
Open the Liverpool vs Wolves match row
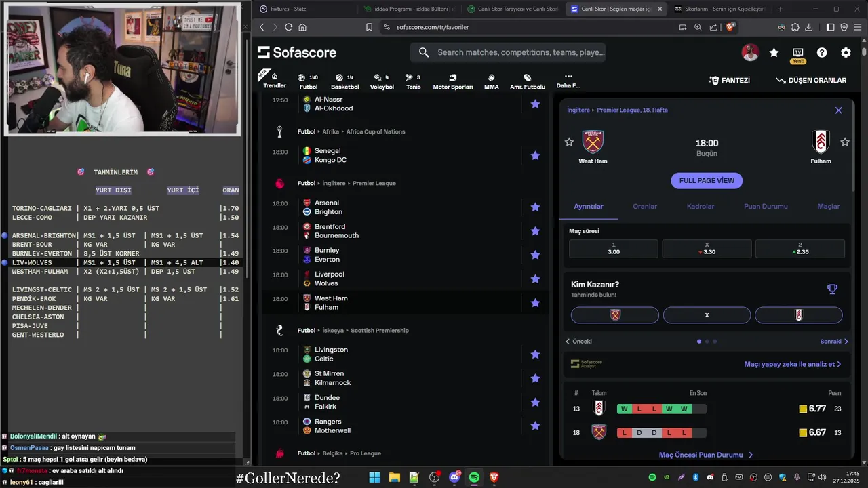click(x=405, y=279)
